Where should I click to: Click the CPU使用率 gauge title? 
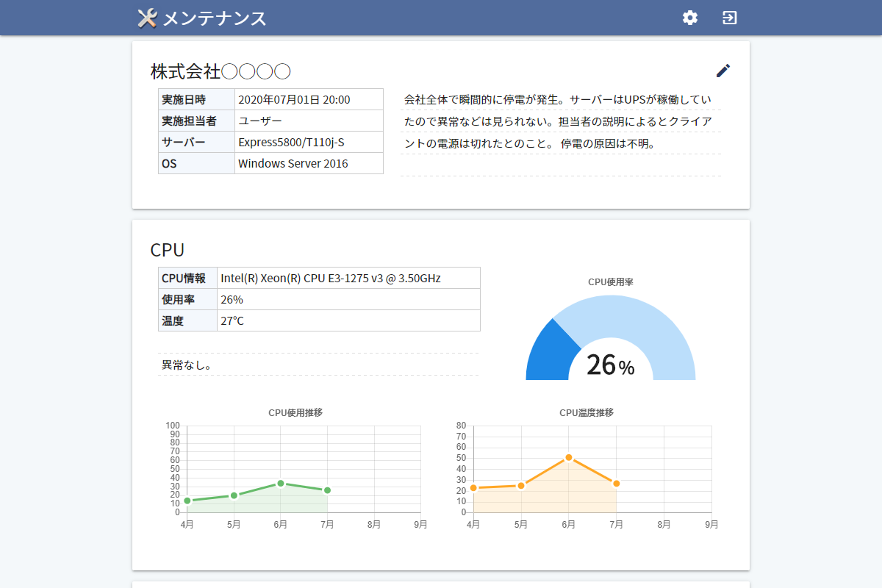611,282
